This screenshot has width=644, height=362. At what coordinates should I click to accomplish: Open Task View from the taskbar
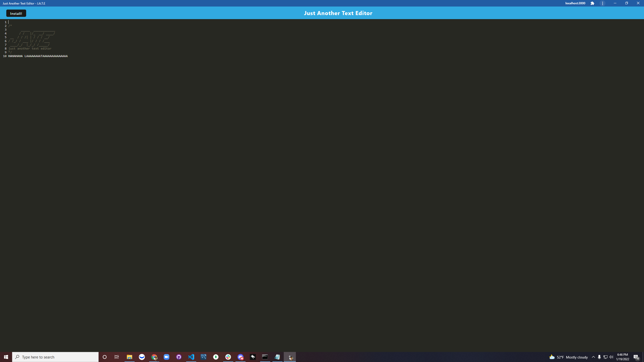pos(117,357)
